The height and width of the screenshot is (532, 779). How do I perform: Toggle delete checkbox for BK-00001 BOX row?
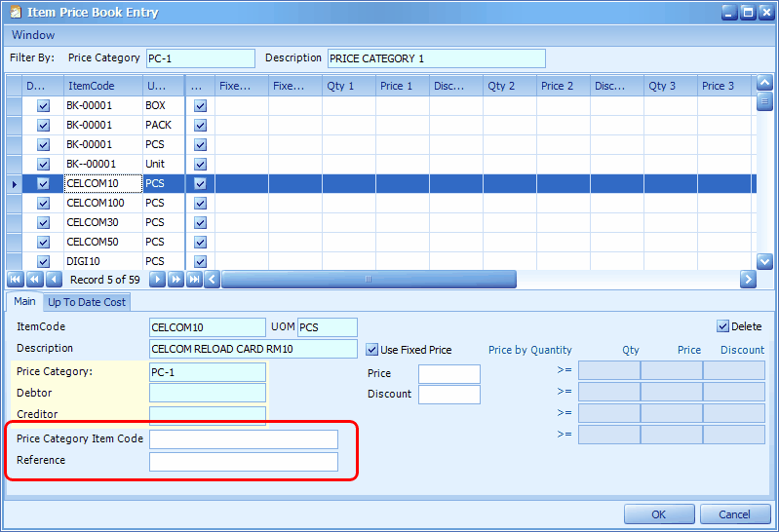43,106
